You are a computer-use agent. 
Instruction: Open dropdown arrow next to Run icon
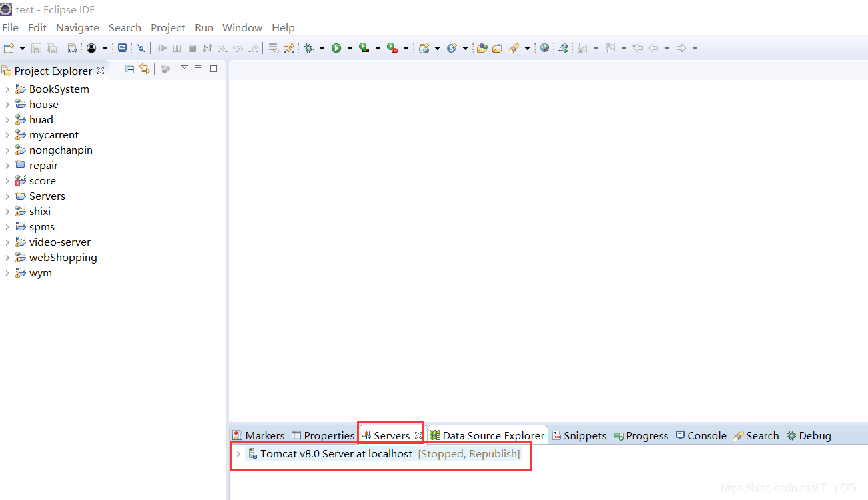(350, 48)
